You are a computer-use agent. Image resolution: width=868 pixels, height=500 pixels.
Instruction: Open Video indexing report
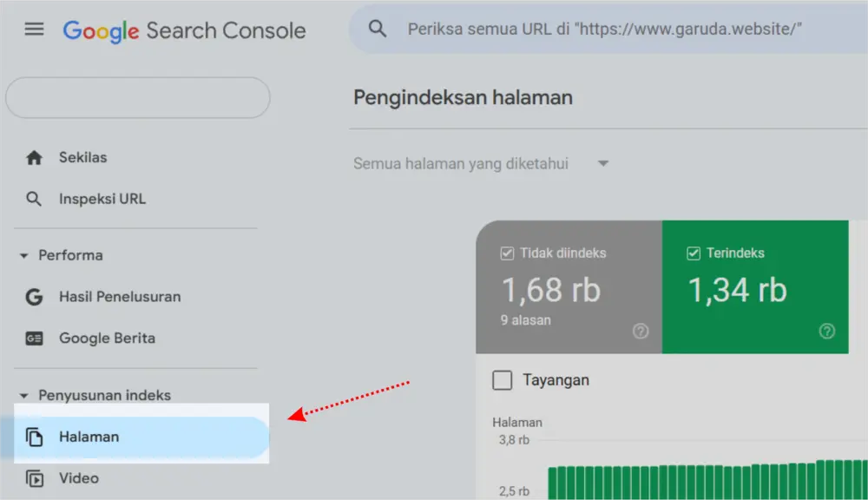coord(79,478)
